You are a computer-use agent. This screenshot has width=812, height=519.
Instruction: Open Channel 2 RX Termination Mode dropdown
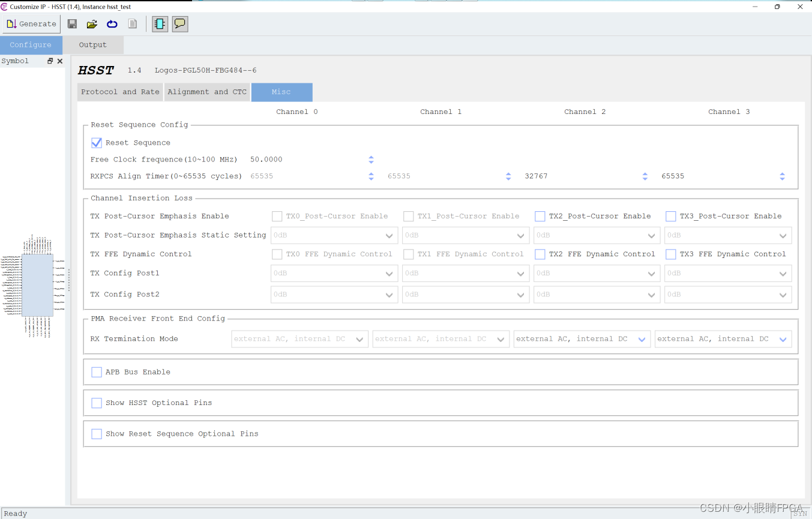(x=582, y=339)
